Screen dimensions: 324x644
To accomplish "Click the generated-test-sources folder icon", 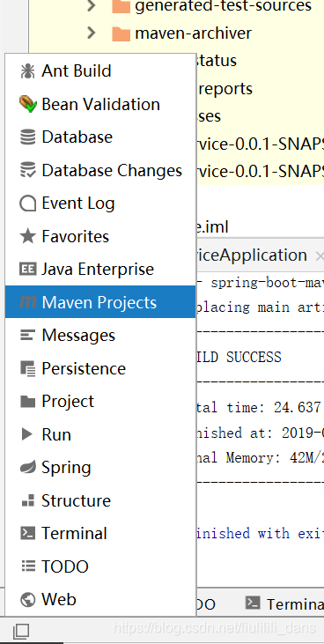I will [121, 6].
